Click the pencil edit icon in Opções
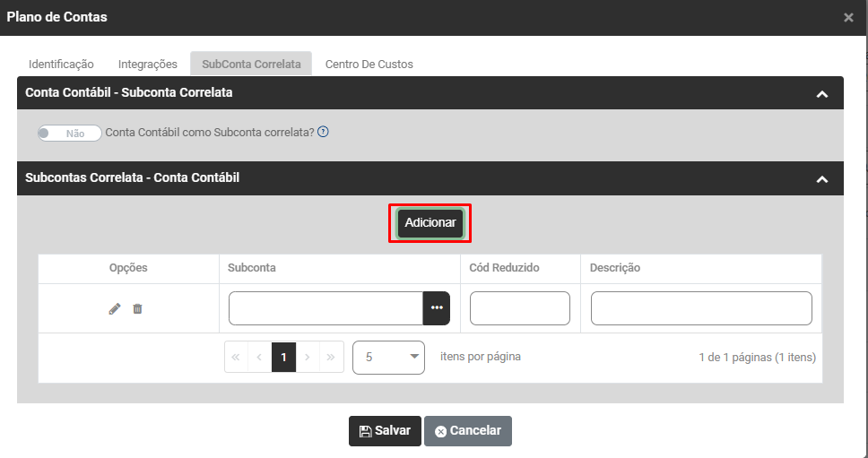The image size is (868, 458). pyautogui.click(x=114, y=308)
